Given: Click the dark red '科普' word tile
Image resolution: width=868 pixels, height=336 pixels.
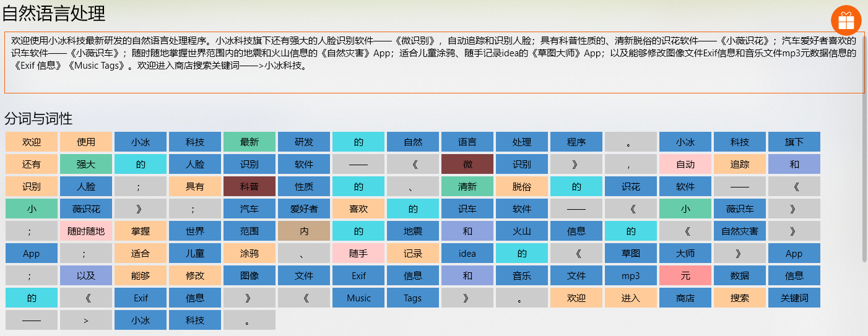Looking at the screenshot, I should click(x=250, y=186).
